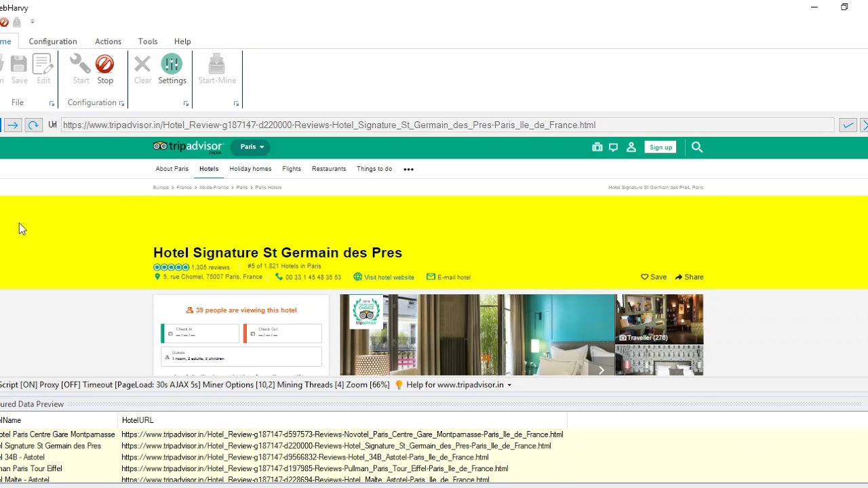Click Paris Hotels breadcrumb link

pos(269,188)
